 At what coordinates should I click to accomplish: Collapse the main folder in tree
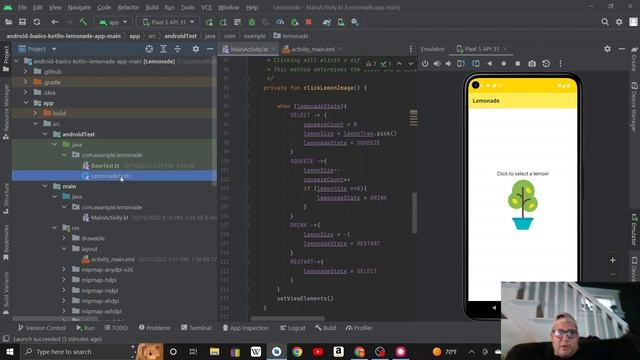click(x=45, y=186)
